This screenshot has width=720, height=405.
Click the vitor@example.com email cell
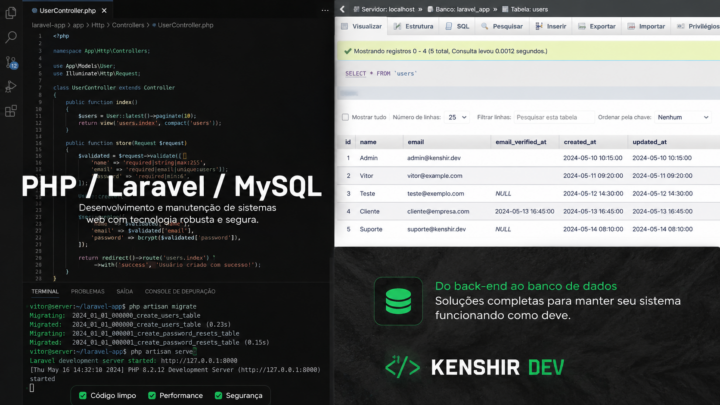434,176
